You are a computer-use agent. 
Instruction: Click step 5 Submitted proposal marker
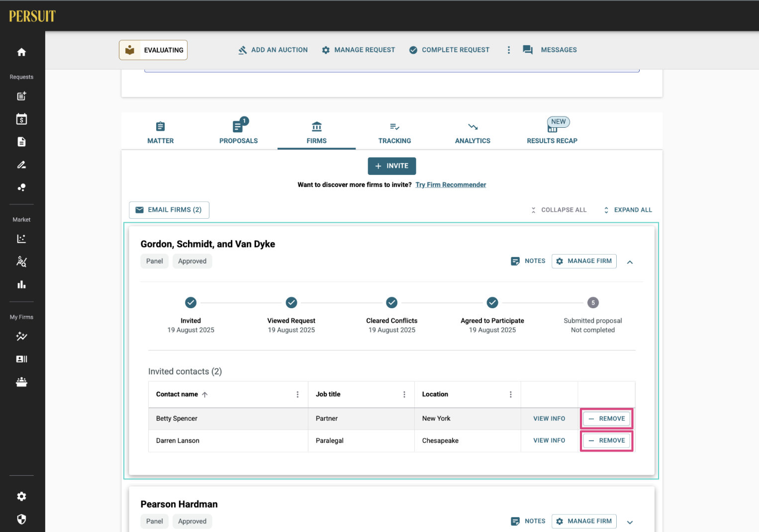[x=593, y=302]
